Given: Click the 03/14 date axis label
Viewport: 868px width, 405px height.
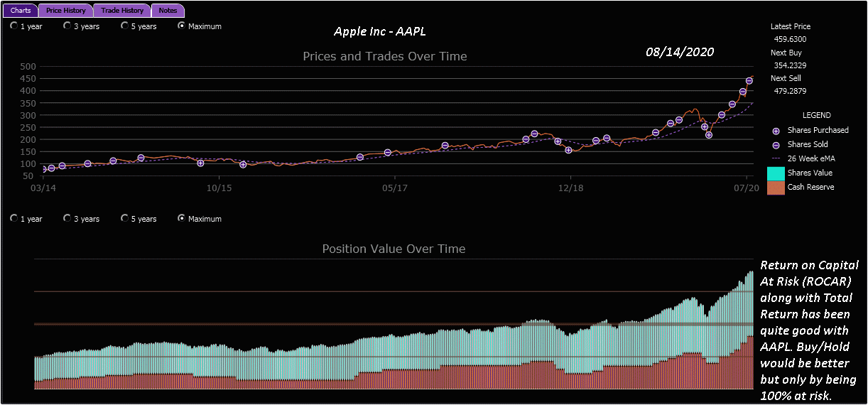Looking at the screenshot, I should (x=43, y=188).
